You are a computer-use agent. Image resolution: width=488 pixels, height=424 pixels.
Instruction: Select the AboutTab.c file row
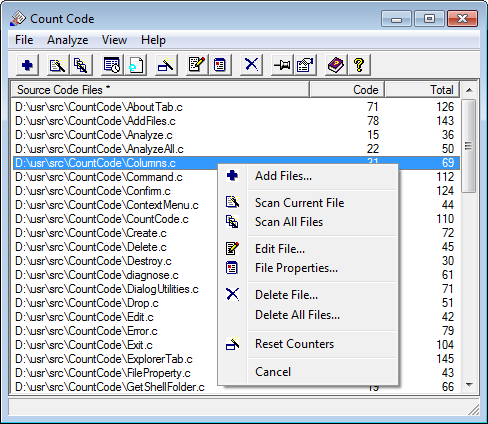236,107
